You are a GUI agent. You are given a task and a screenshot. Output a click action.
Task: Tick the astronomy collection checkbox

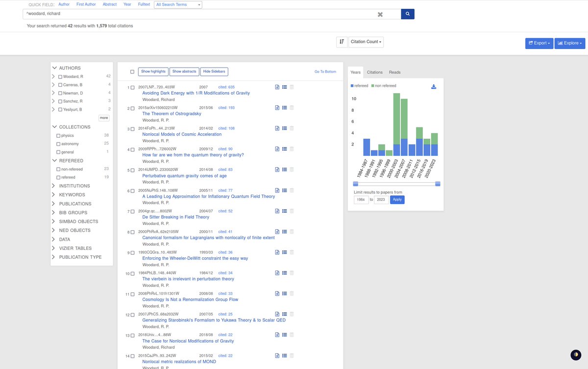[59, 144]
